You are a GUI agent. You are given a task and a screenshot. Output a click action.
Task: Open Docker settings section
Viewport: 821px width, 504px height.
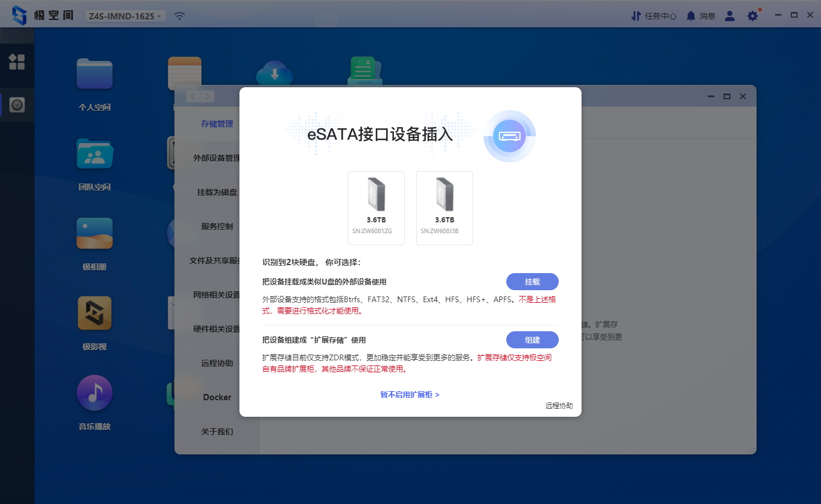pos(217,397)
